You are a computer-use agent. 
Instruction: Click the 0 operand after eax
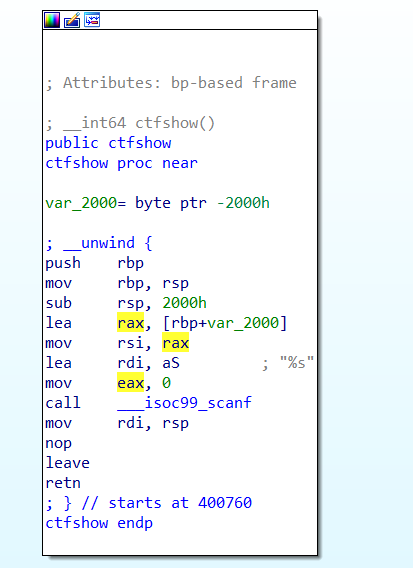coord(166,383)
